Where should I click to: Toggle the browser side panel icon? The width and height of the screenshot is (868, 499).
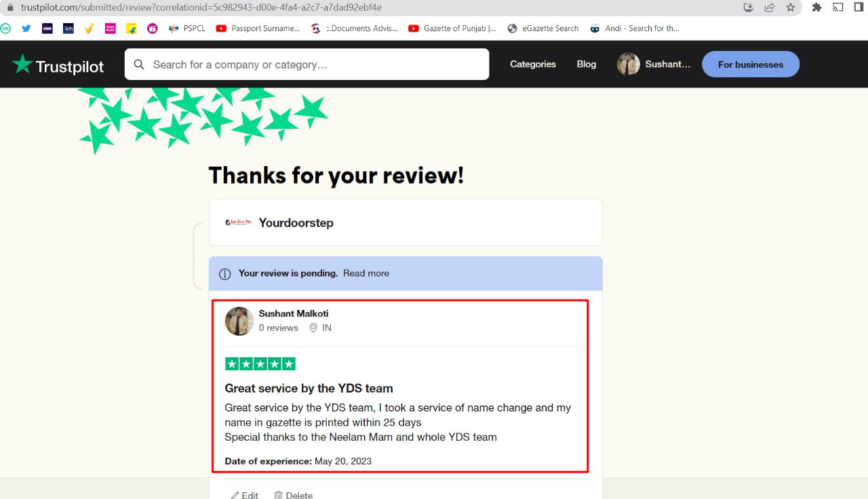tap(859, 7)
